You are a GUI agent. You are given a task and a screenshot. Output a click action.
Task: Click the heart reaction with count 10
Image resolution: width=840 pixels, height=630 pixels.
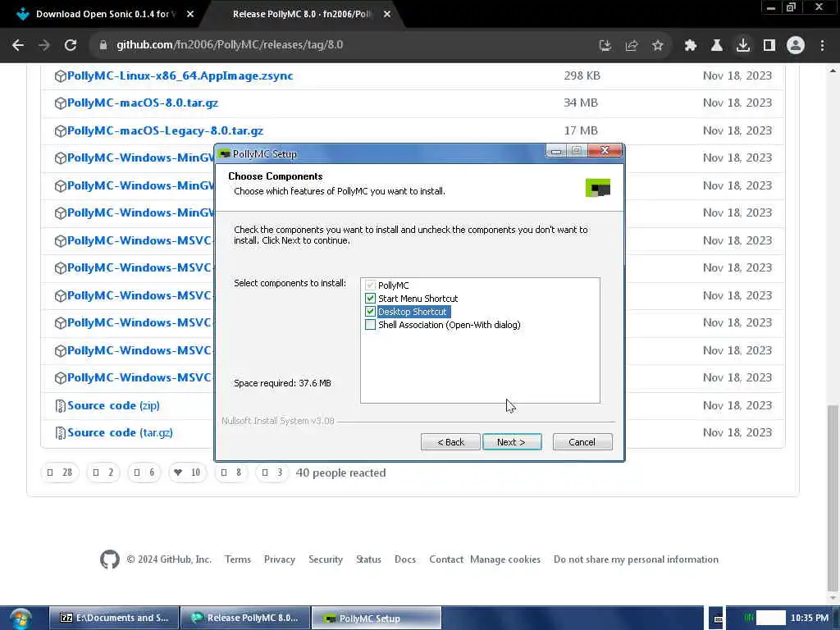188,472
